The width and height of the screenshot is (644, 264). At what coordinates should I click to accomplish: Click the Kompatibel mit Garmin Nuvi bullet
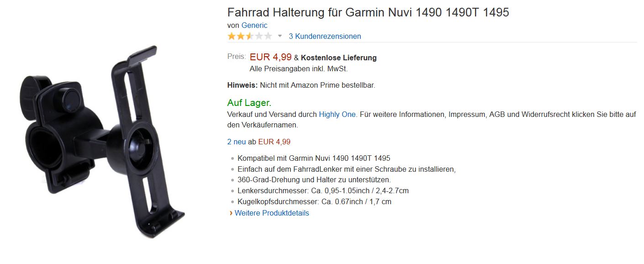coord(314,158)
